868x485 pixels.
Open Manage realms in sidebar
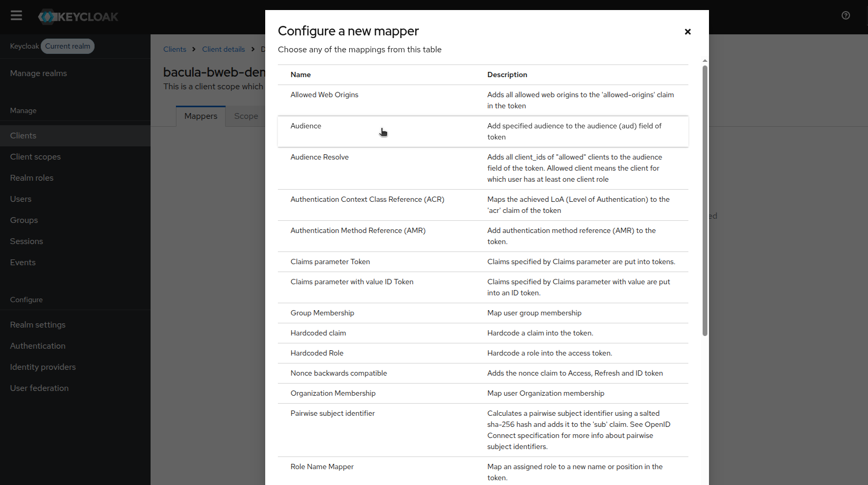point(39,73)
